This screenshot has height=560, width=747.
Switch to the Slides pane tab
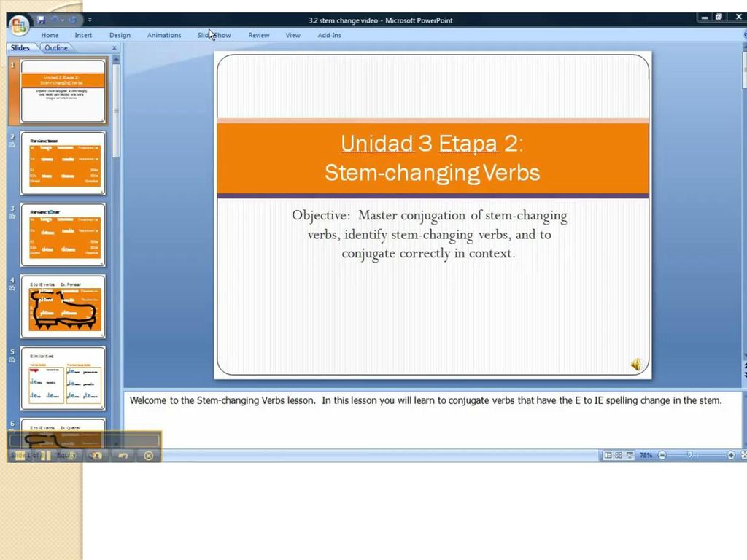[x=20, y=48]
